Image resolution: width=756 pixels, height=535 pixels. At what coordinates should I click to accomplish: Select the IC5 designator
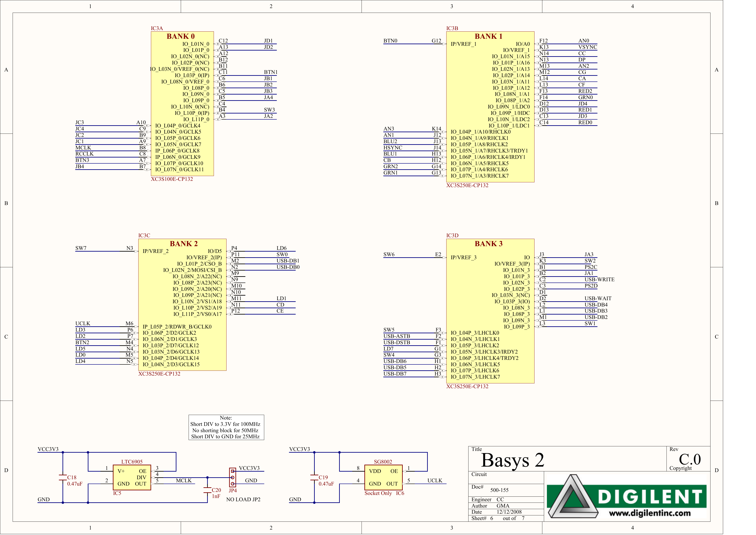click(x=117, y=493)
